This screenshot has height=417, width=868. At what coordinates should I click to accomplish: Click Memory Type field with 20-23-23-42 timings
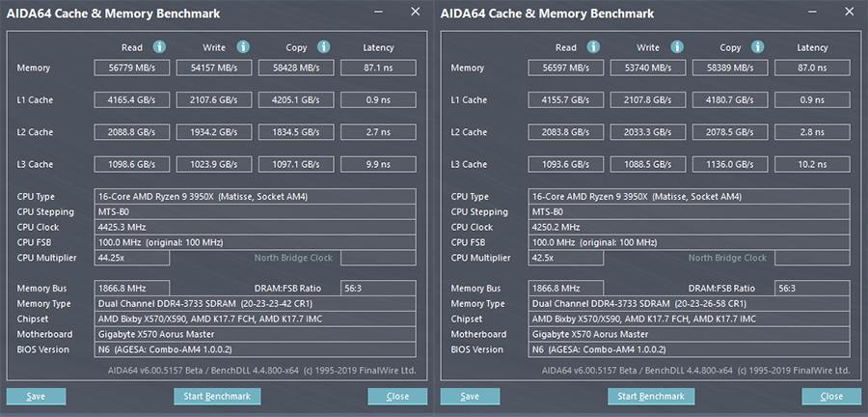pos(256,303)
